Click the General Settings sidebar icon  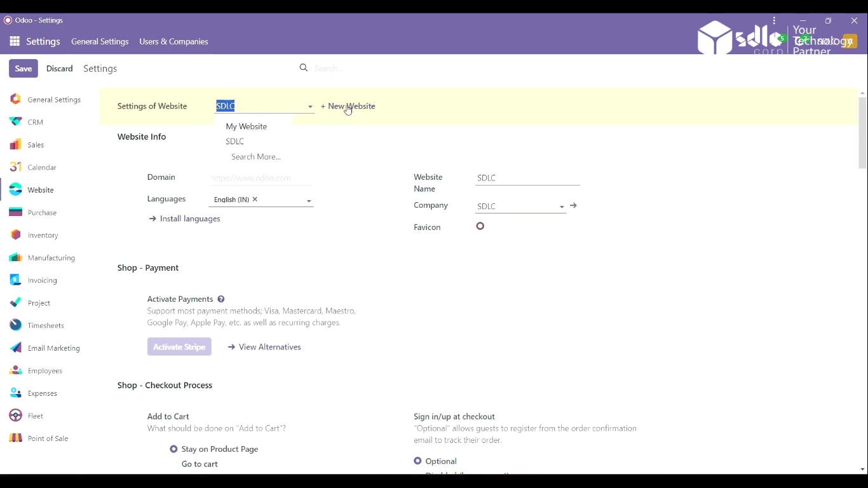pyautogui.click(x=15, y=99)
